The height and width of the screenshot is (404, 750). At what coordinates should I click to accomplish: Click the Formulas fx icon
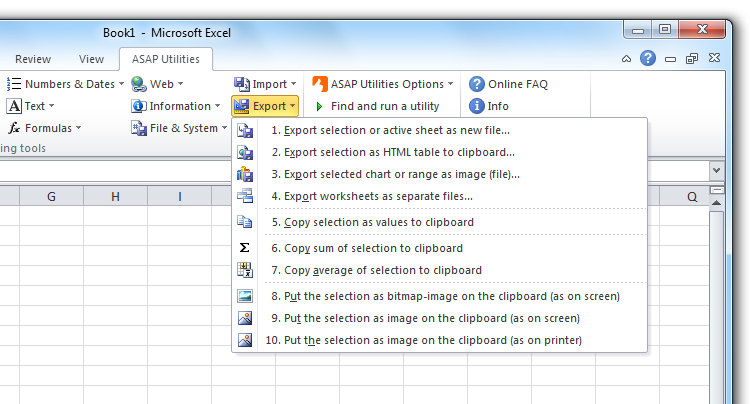coord(14,128)
